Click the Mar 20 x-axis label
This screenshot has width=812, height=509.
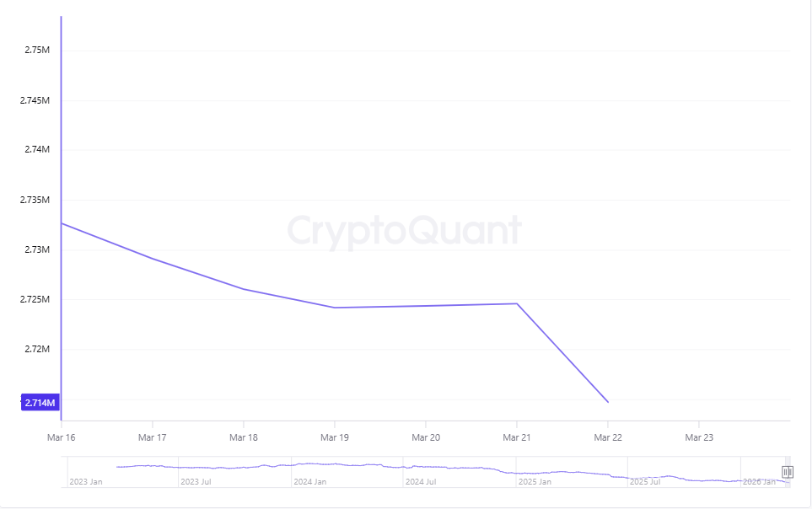click(x=425, y=437)
